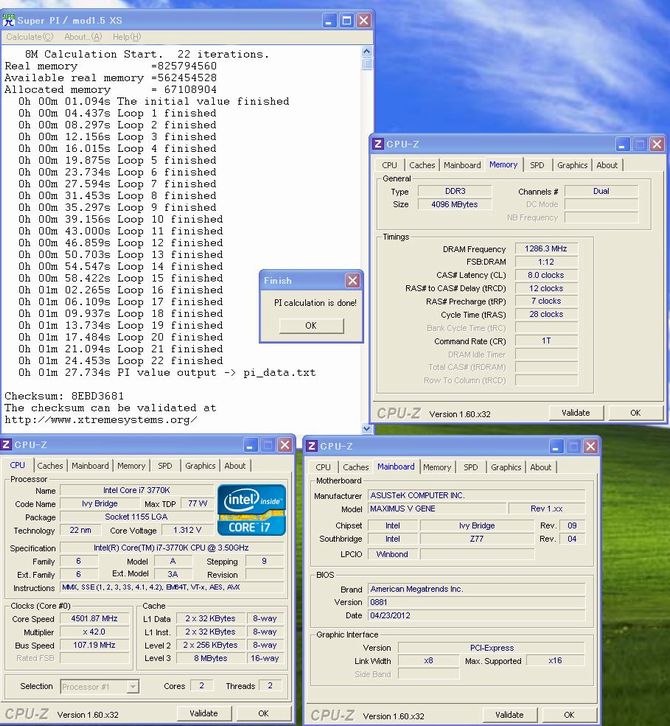The image size is (670, 726).
Task: Close the Super PI window
Action: click(x=364, y=20)
